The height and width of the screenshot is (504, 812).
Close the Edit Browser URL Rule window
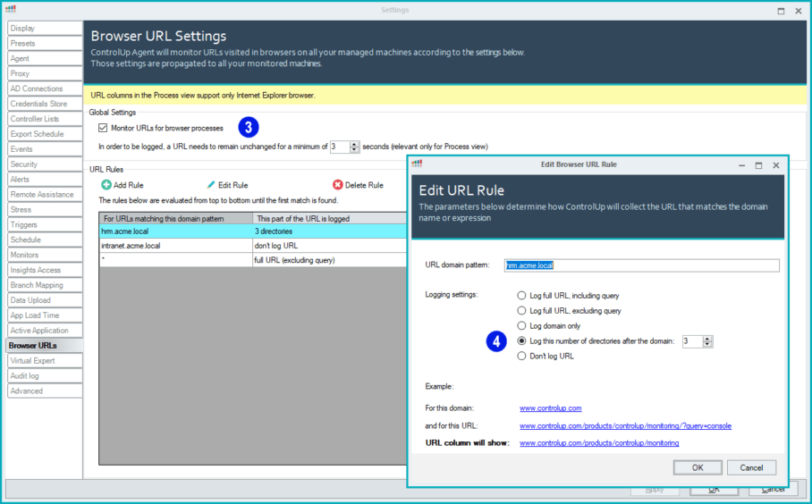775,165
